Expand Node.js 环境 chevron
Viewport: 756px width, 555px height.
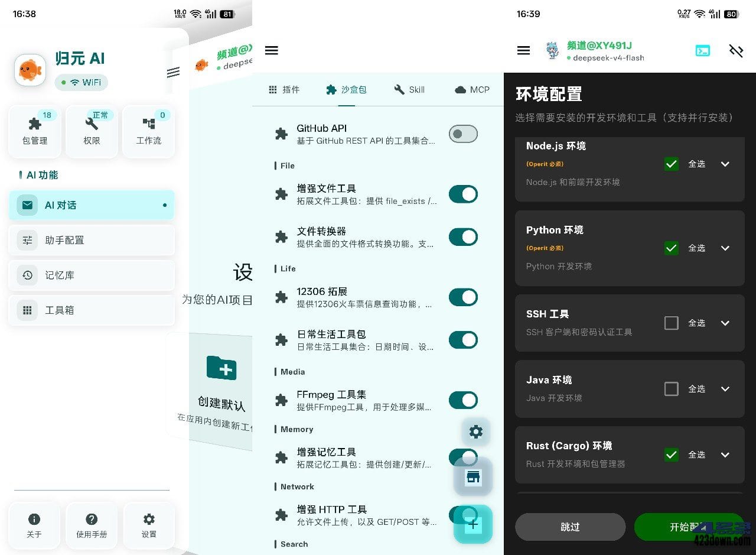[725, 164]
